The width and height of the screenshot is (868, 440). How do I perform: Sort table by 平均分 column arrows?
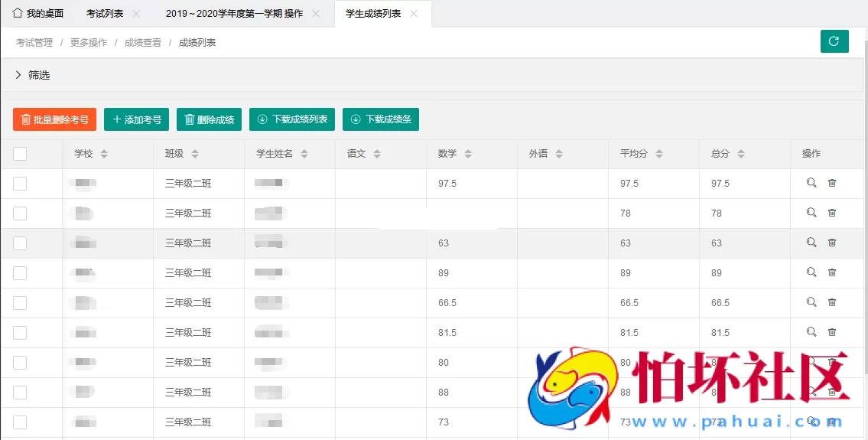(x=658, y=154)
